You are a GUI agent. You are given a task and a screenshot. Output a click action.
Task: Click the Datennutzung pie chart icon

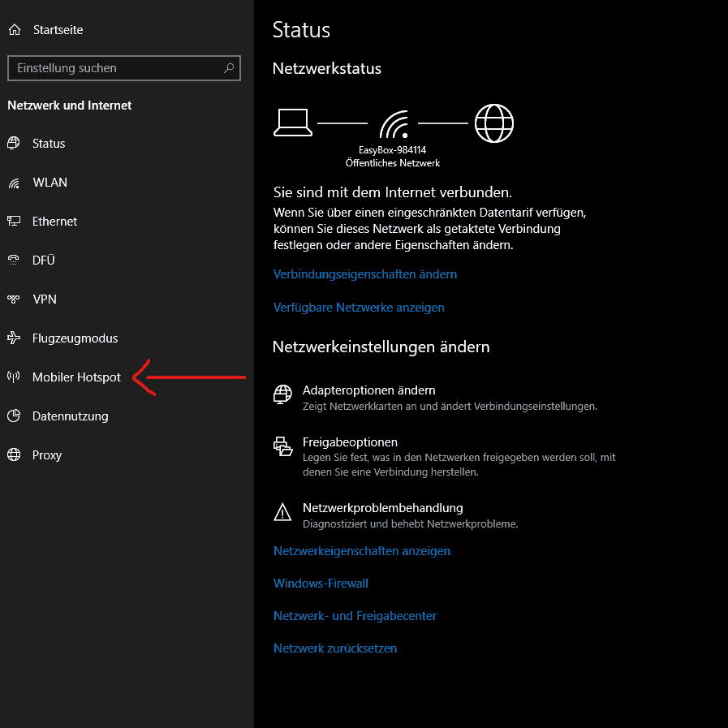point(14,416)
